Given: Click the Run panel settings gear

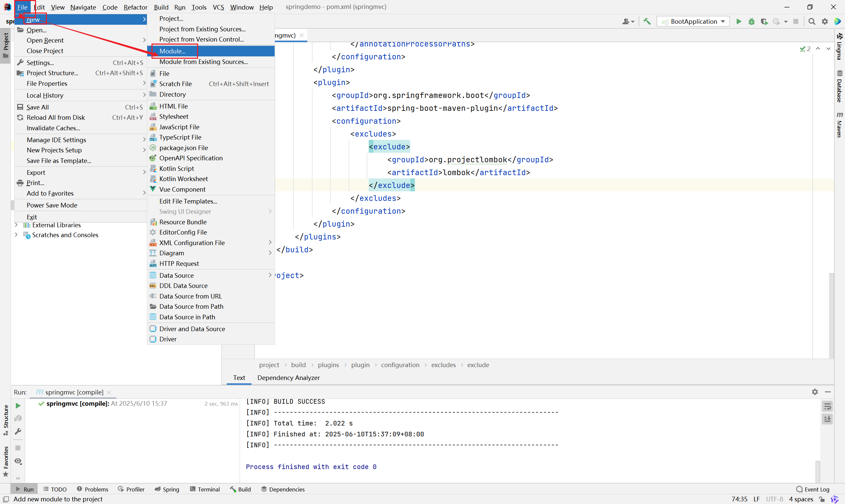Looking at the screenshot, I should click(x=815, y=392).
